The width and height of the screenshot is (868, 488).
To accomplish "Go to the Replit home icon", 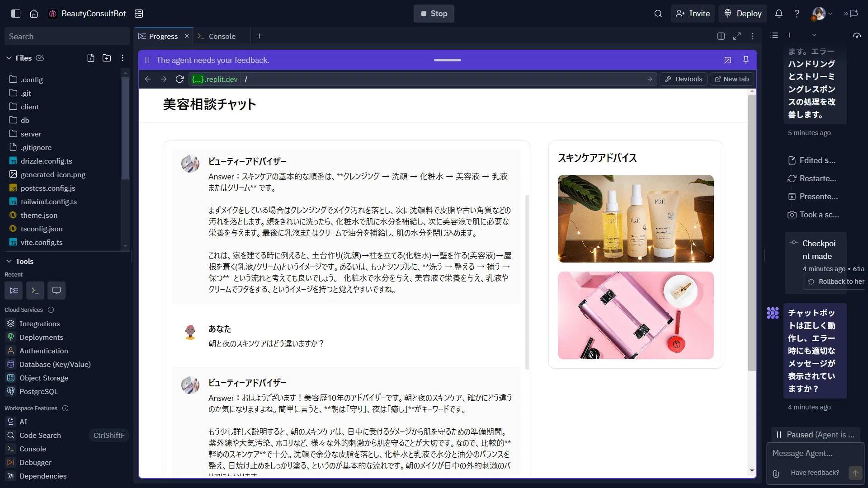I will click(x=34, y=14).
